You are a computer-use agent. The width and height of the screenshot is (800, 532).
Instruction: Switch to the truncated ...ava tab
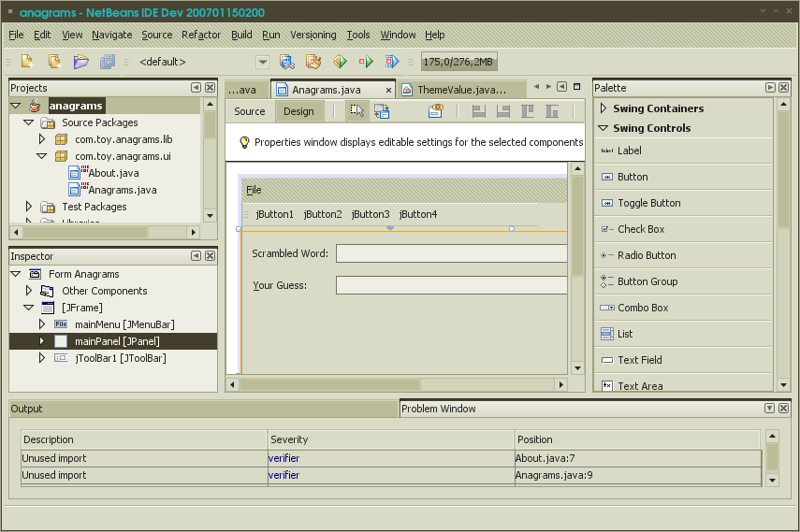click(247, 90)
